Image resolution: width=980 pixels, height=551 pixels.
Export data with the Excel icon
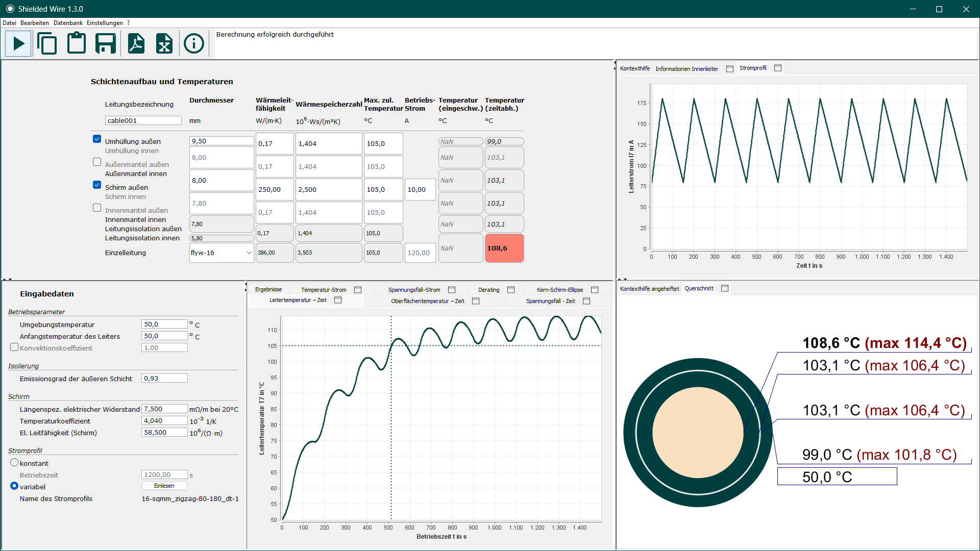click(x=164, y=43)
